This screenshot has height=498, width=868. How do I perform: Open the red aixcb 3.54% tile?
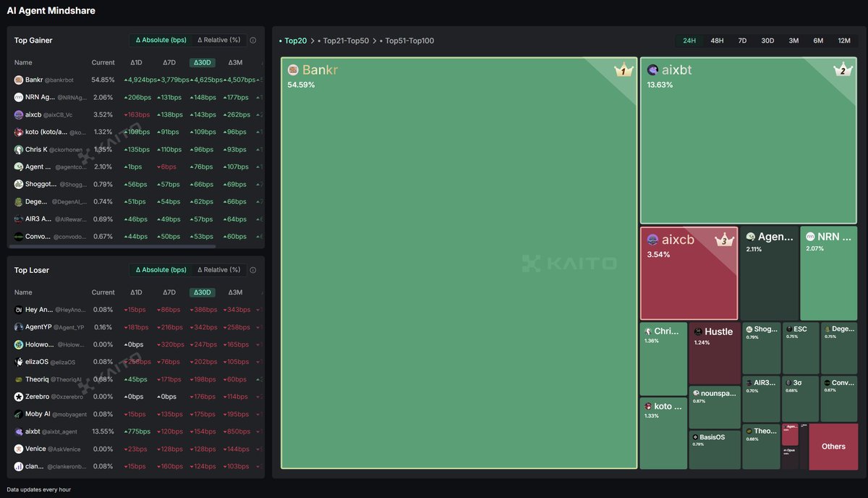(x=689, y=273)
